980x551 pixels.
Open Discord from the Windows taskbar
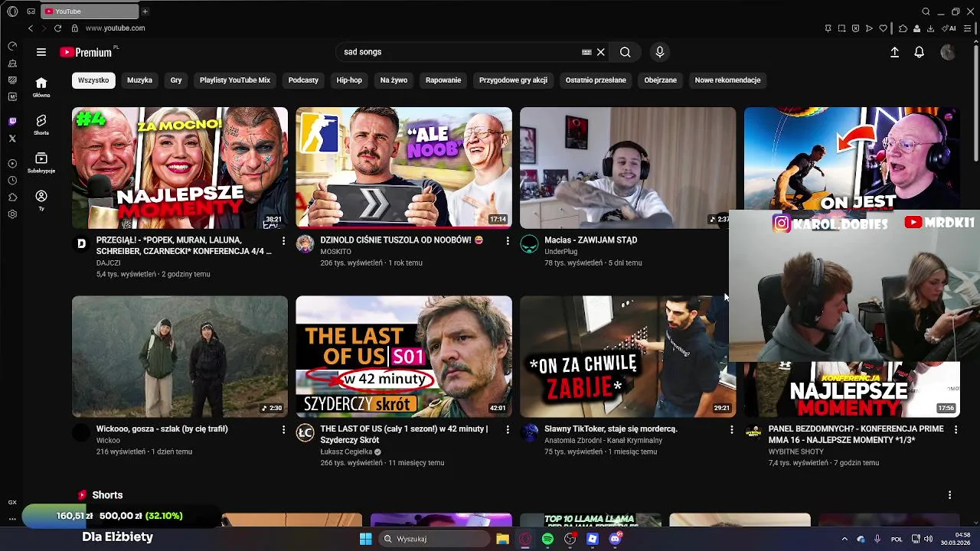tap(615, 539)
